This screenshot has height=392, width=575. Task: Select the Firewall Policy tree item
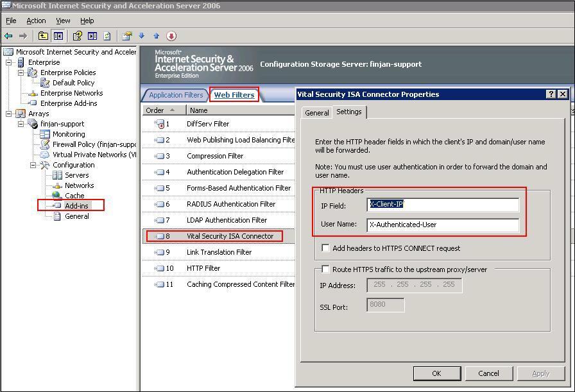click(94, 144)
